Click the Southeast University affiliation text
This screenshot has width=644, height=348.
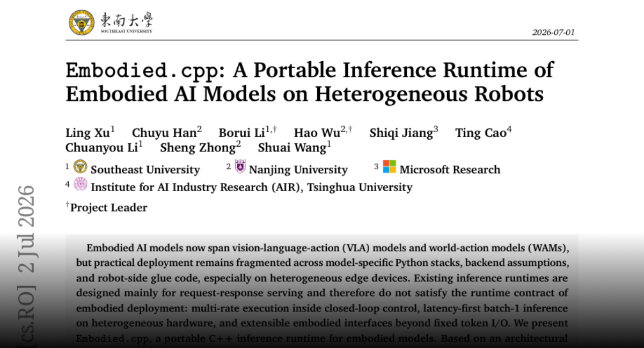[145, 170]
